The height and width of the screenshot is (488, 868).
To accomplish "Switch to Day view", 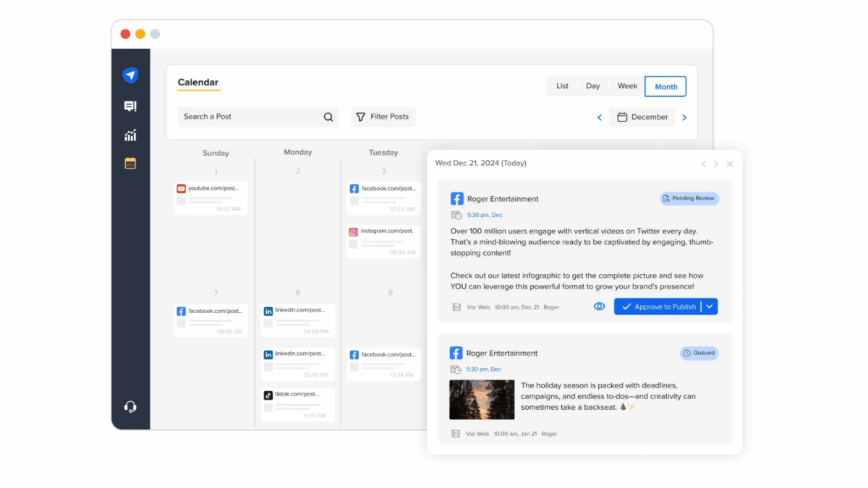I will point(593,86).
